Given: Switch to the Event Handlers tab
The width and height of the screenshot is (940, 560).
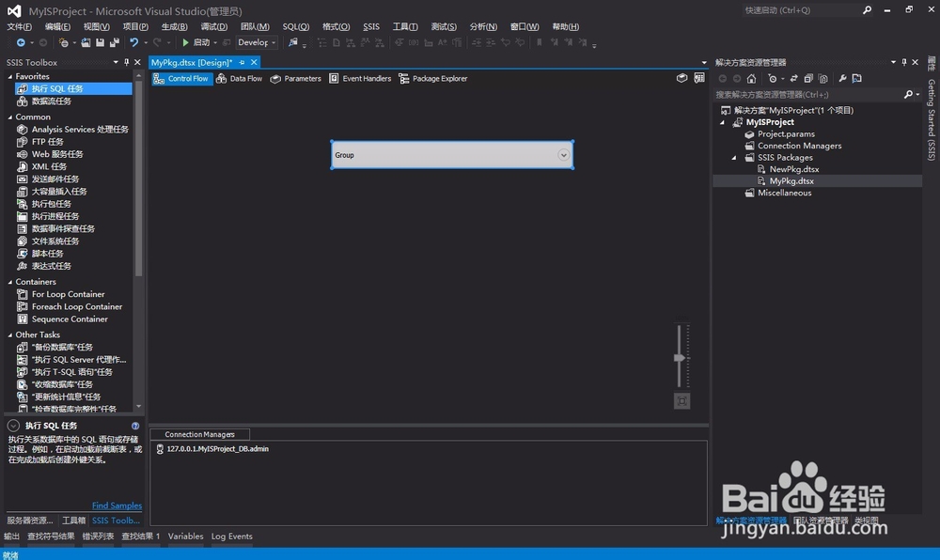Looking at the screenshot, I should pyautogui.click(x=360, y=79).
